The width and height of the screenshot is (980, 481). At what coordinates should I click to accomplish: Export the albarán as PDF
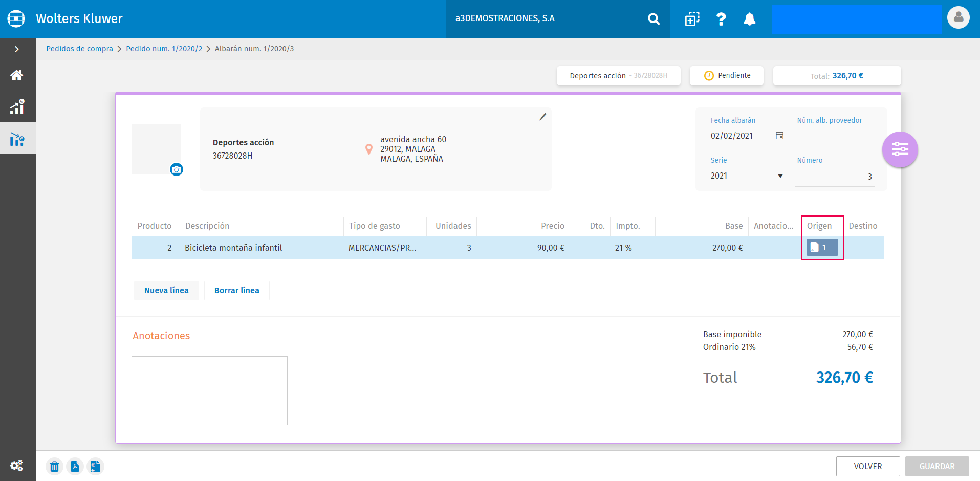pyautogui.click(x=75, y=466)
